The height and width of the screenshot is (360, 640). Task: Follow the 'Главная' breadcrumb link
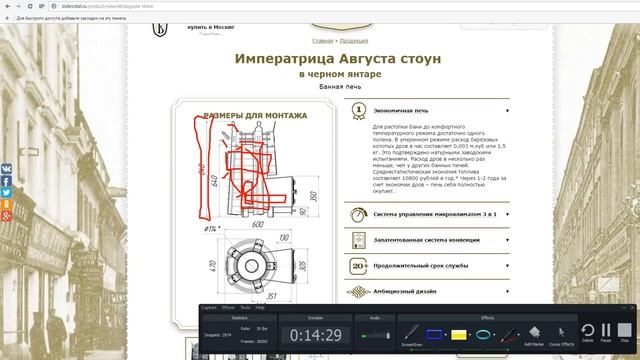click(x=322, y=41)
